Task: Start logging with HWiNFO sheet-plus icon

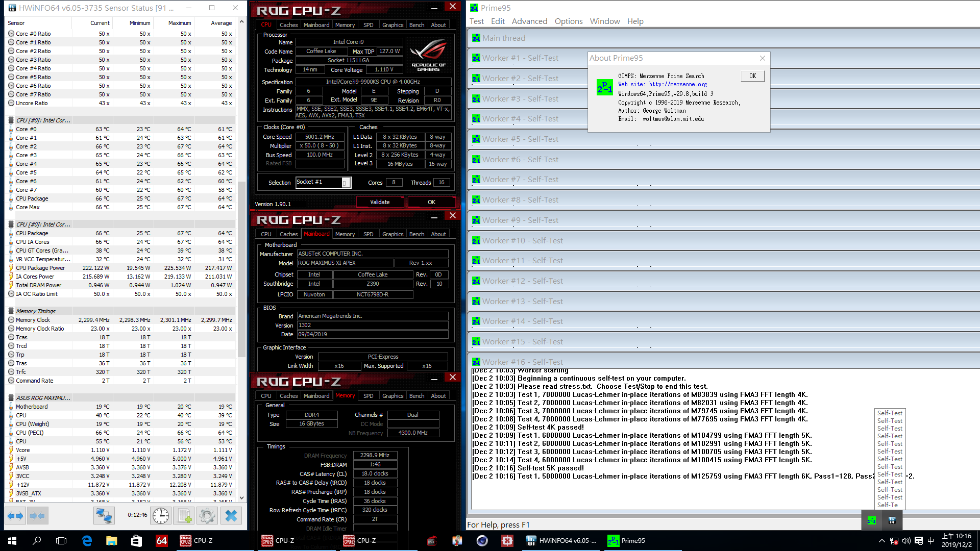Action: (x=184, y=516)
